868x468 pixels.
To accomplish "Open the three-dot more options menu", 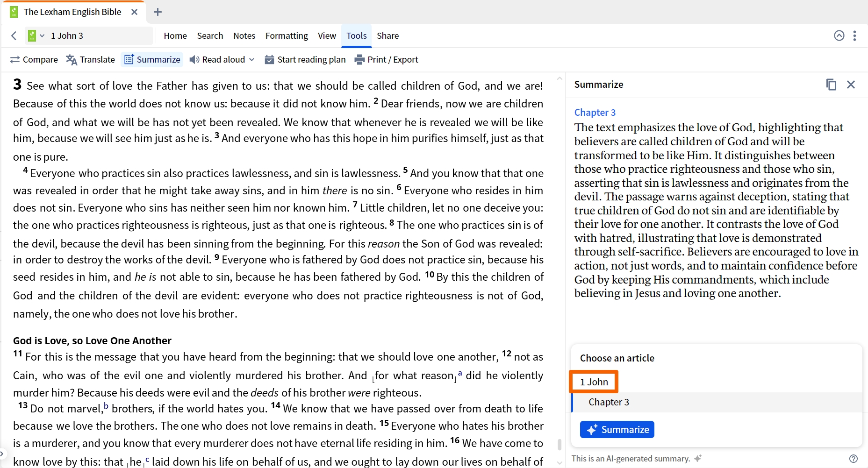I will click(x=854, y=35).
